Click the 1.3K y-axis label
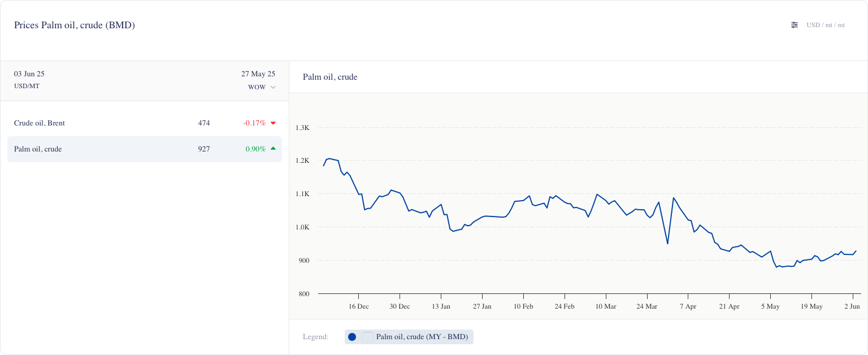This screenshot has height=355, width=868. (302, 128)
